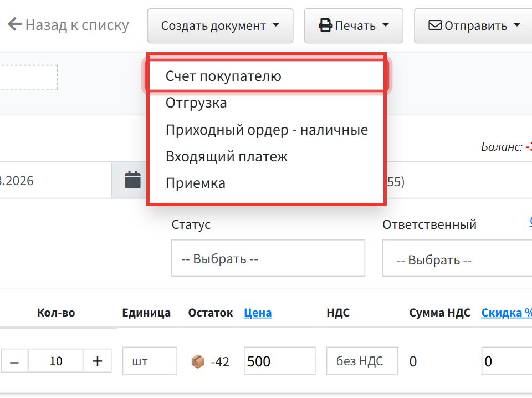Expand the Создать документ dropdown
This screenshot has height=398, width=532.
(x=220, y=26)
